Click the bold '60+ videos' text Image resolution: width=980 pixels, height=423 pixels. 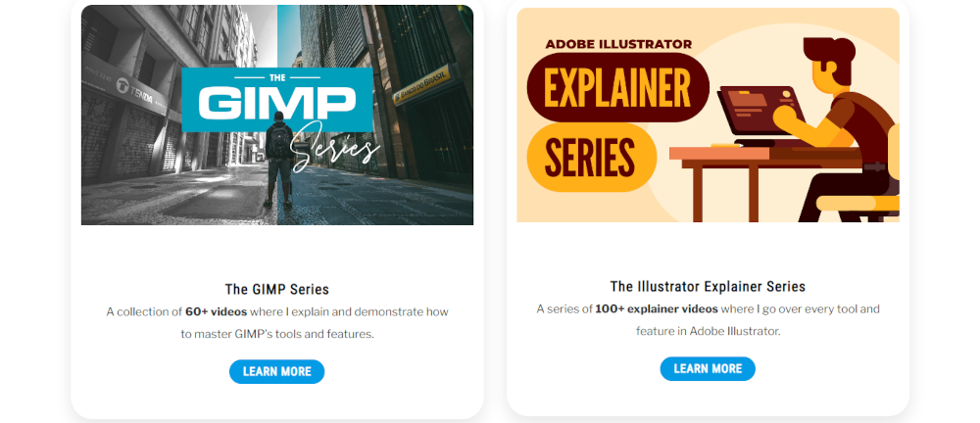click(217, 311)
